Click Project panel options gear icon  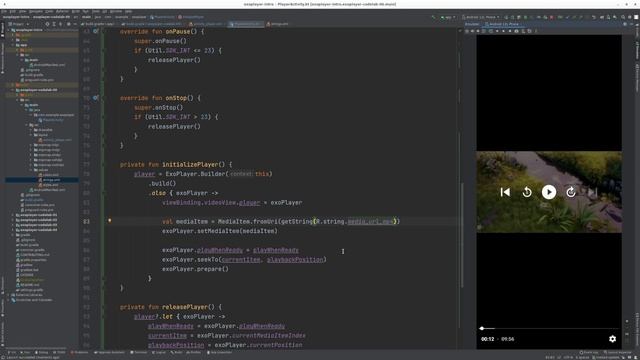69,24
